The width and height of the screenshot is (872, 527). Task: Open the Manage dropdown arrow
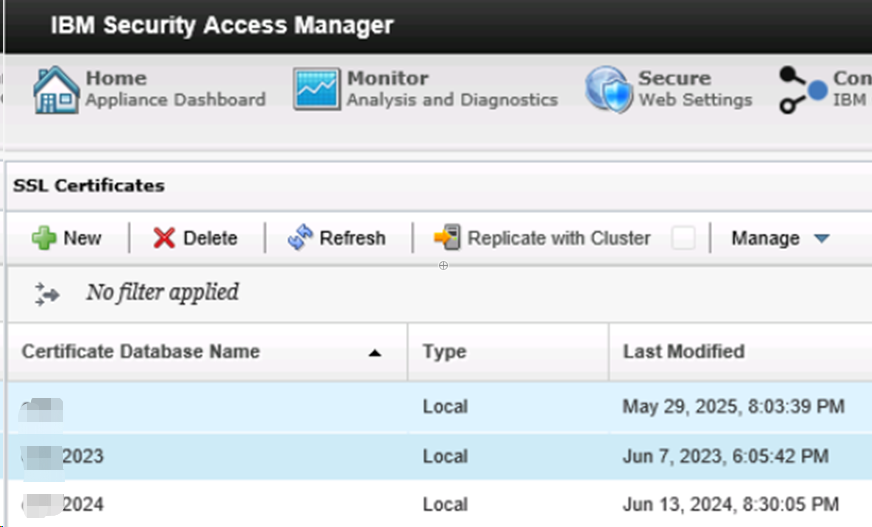click(x=821, y=238)
